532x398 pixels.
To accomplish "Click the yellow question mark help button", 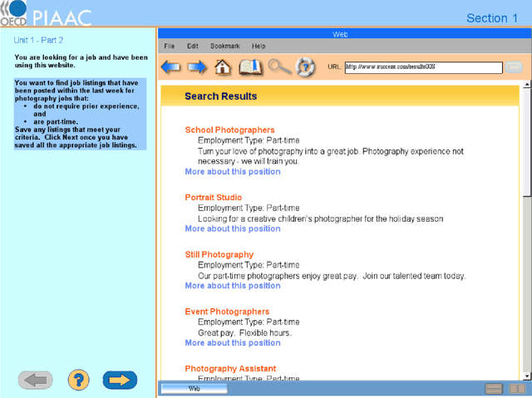I will 78,380.
